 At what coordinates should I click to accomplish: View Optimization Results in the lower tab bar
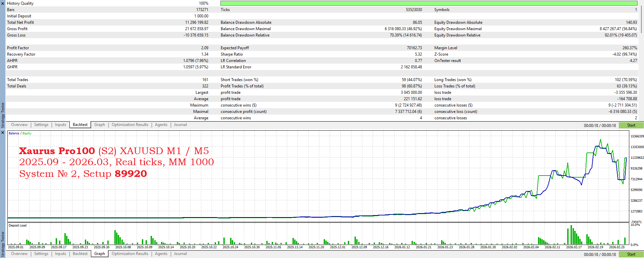point(130,254)
